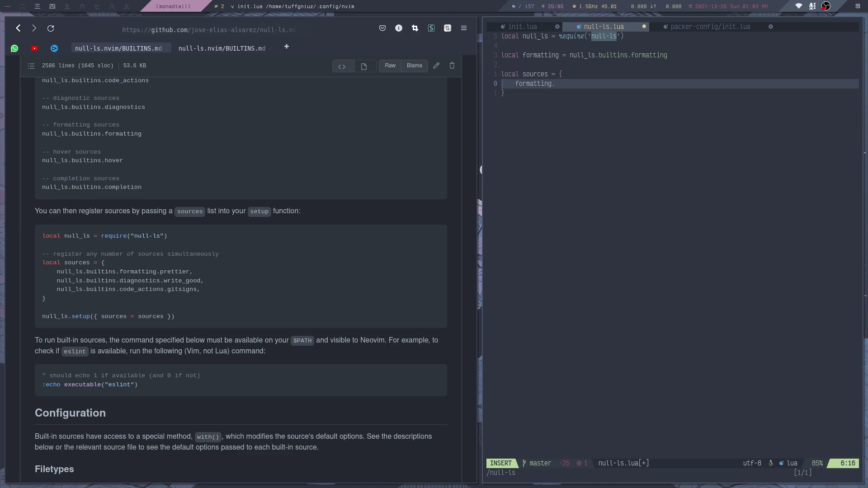Click the forward navigation arrow
The width and height of the screenshot is (868, 488).
point(33,28)
